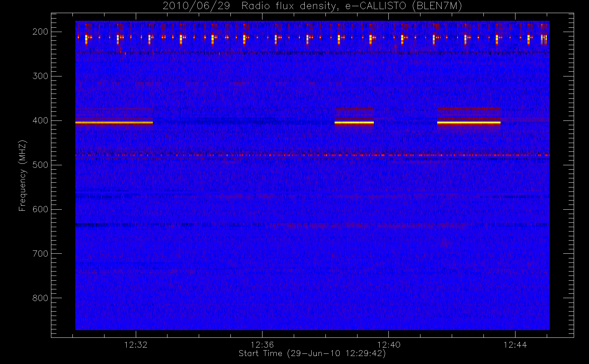This screenshot has height=364, width=589.
Task: Click the 12:36 time tick label
Action: (x=262, y=345)
